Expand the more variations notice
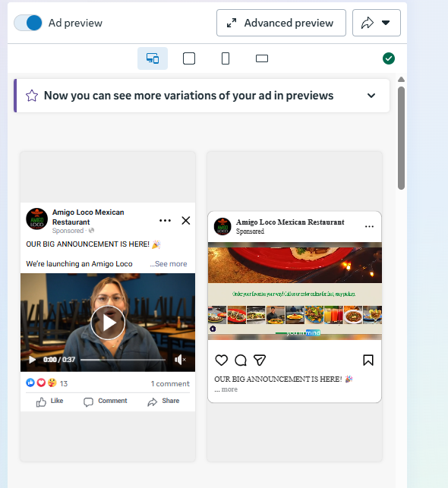448x488 pixels. click(x=371, y=96)
